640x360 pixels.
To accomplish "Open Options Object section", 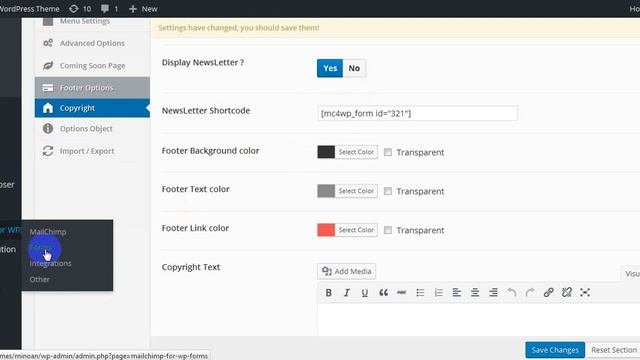I will (92, 129).
